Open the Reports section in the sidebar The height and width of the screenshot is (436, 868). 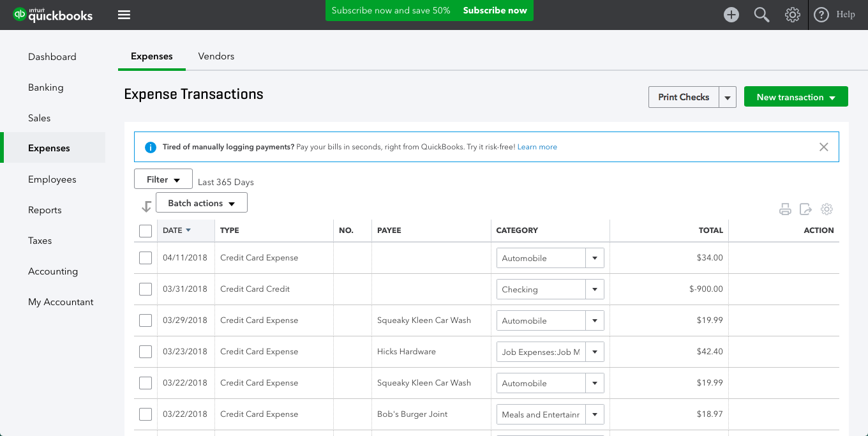45,209
